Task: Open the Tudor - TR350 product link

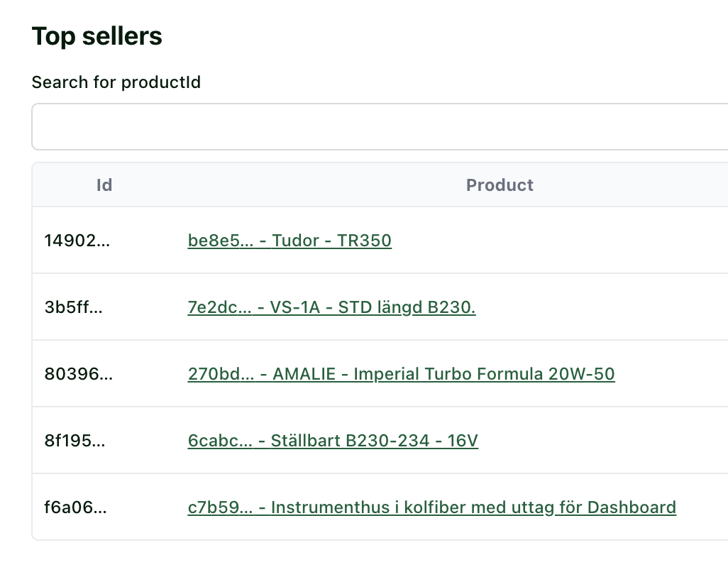Action: coord(289,241)
